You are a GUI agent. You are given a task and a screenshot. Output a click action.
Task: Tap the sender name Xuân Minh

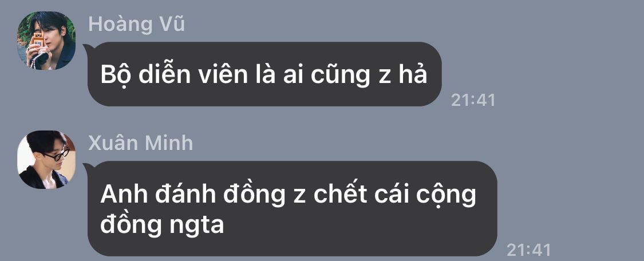[x=140, y=143]
